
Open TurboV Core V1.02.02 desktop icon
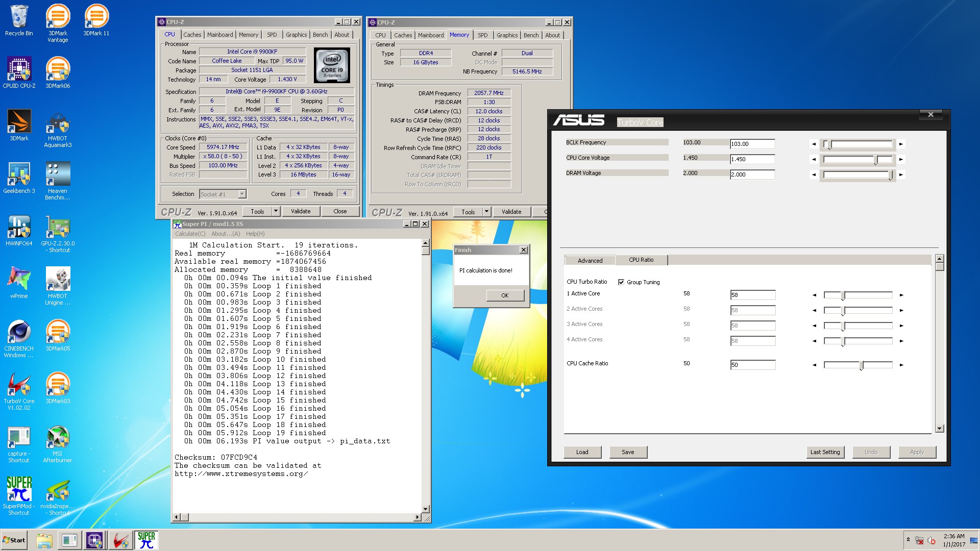pyautogui.click(x=19, y=391)
